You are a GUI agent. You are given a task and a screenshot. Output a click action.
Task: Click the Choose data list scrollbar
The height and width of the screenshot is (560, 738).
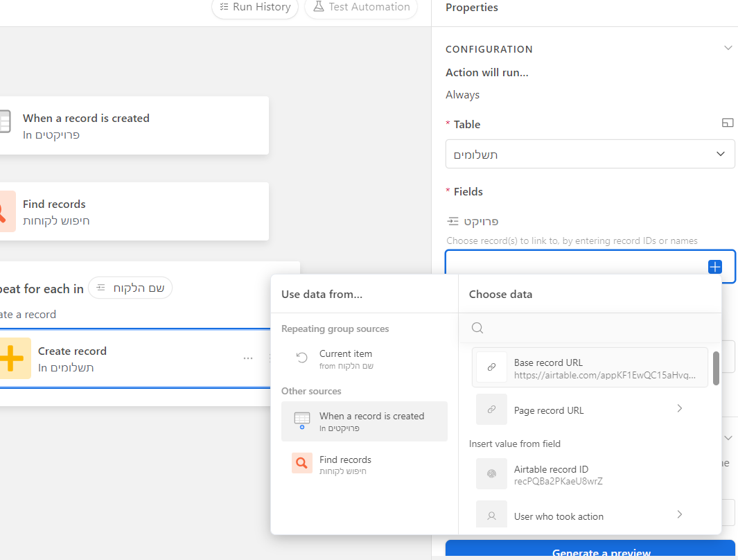[x=716, y=368]
